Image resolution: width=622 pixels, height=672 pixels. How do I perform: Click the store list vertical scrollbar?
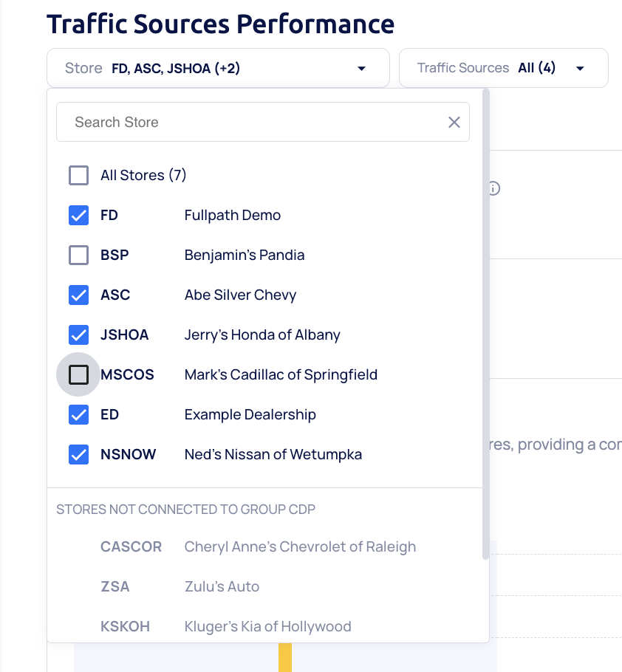(485, 325)
